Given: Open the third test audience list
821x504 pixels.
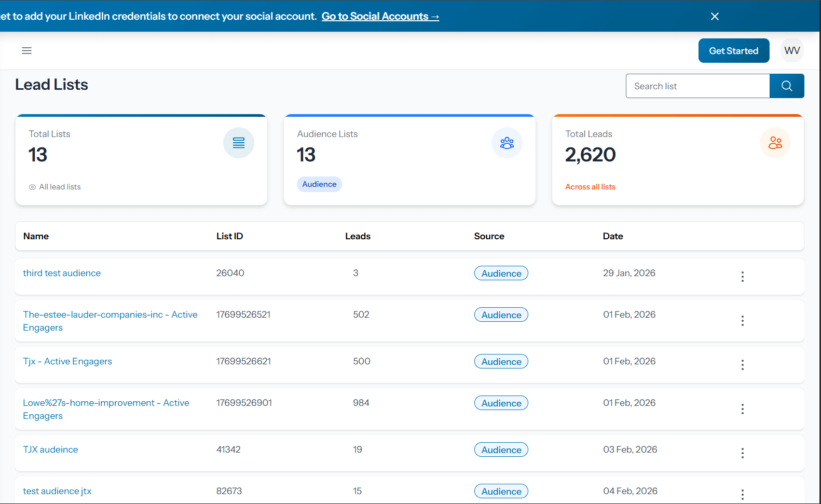Looking at the screenshot, I should click(62, 273).
